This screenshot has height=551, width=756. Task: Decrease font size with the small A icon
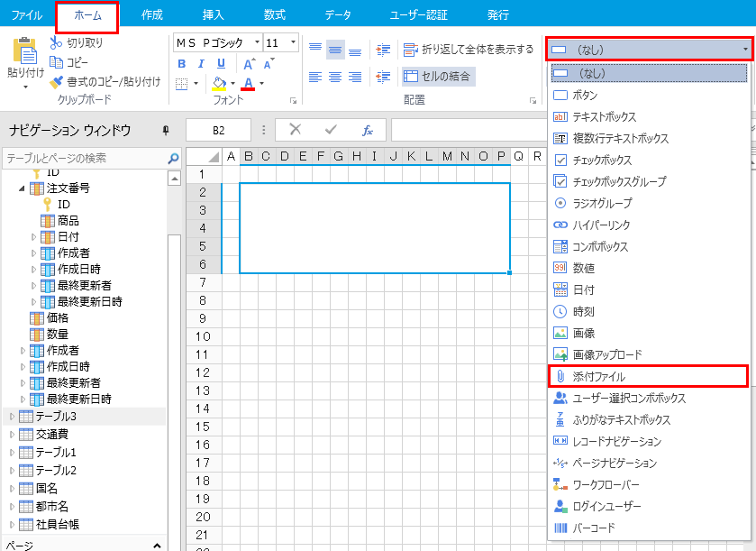pyautogui.click(x=269, y=64)
